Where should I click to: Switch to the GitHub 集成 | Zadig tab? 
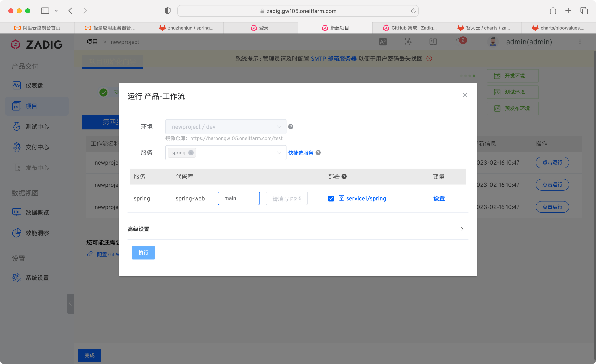point(410,28)
